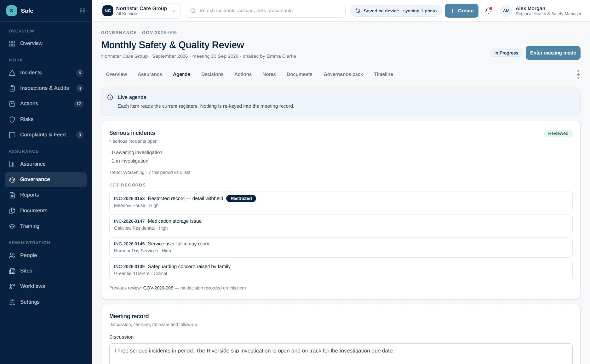Click Workflows branch icon
The image size is (590, 364).
coord(12,286)
